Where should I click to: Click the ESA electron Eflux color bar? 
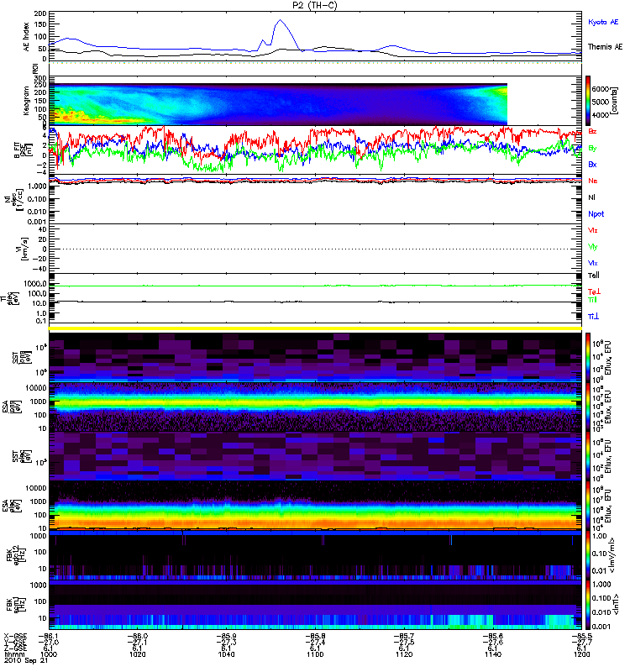[588, 507]
